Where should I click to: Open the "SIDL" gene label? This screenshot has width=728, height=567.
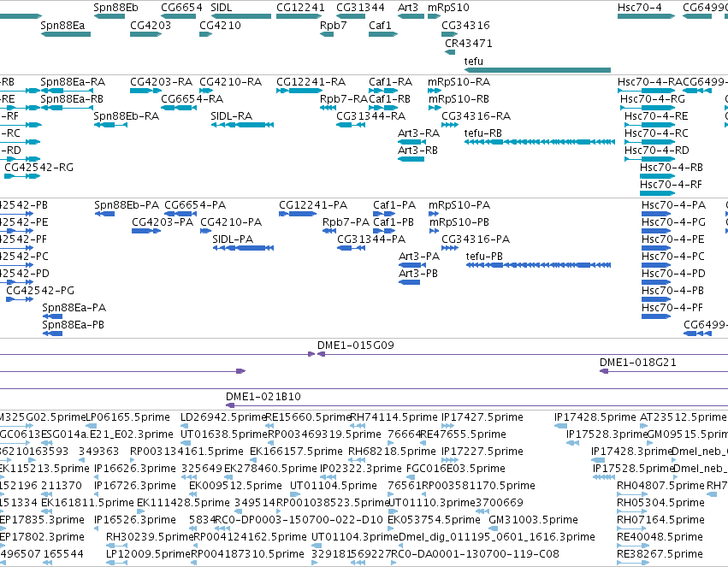[221, 8]
